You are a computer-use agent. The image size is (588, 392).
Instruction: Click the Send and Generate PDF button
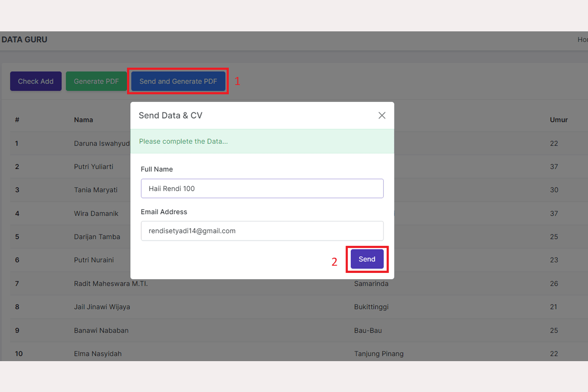(x=178, y=81)
